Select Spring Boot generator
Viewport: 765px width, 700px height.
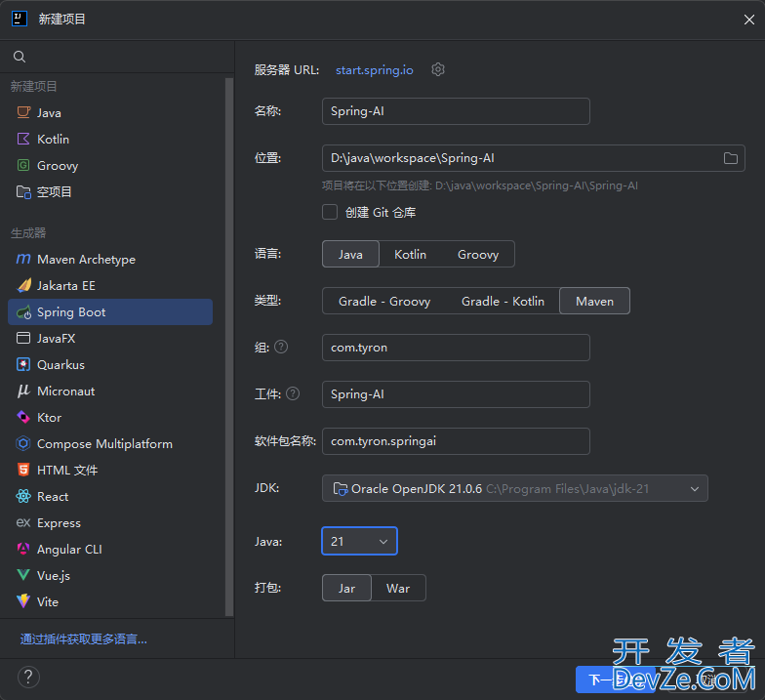pos(110,312)
